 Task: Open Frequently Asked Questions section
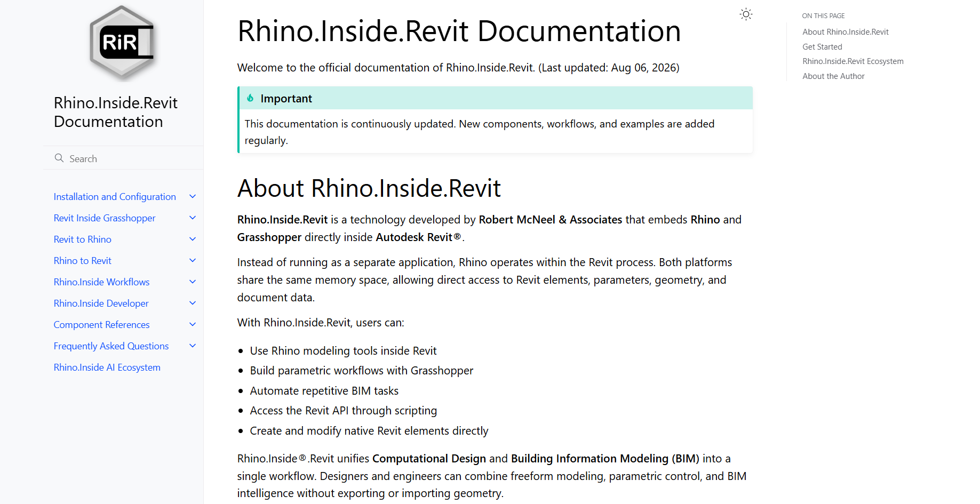pos(111,346)
